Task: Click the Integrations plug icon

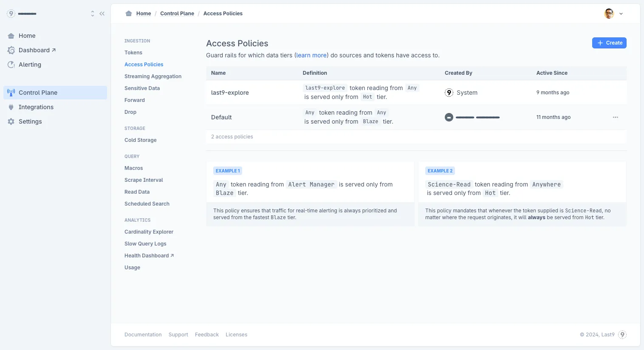Action: pyautogui.click(x=11, y=107)
